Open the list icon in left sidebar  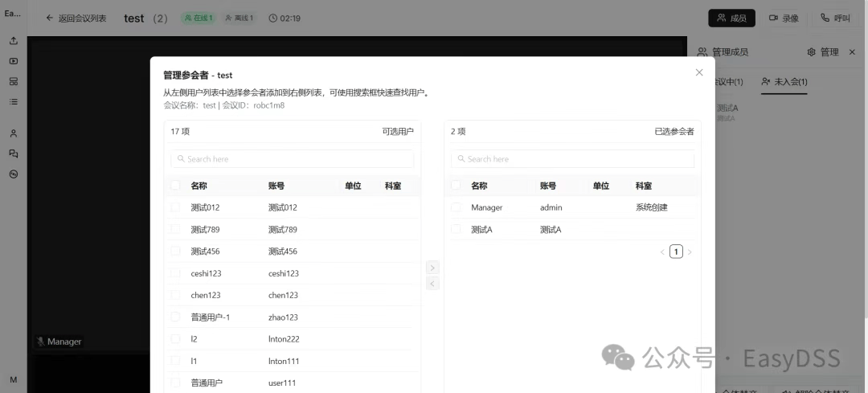click(x=14, y=102)
